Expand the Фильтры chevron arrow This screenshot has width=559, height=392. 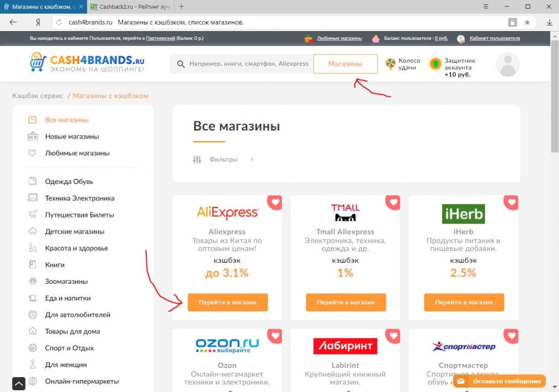[x=252, y=160]
